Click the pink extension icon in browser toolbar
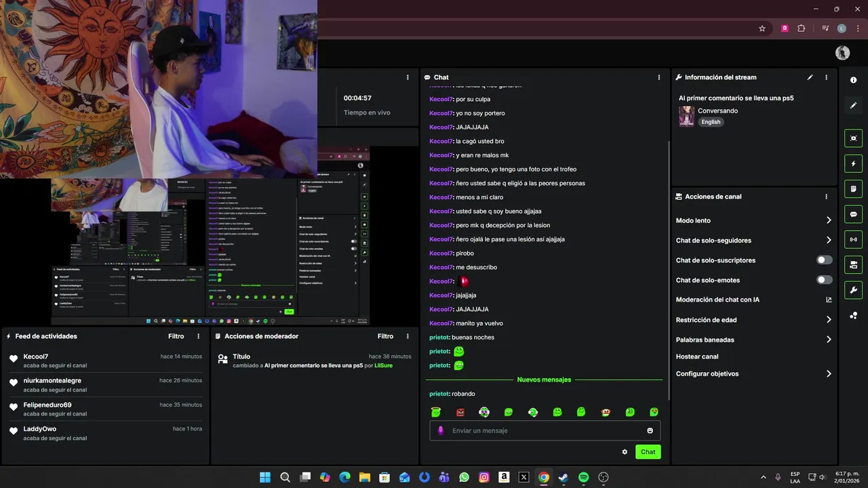 785,28
